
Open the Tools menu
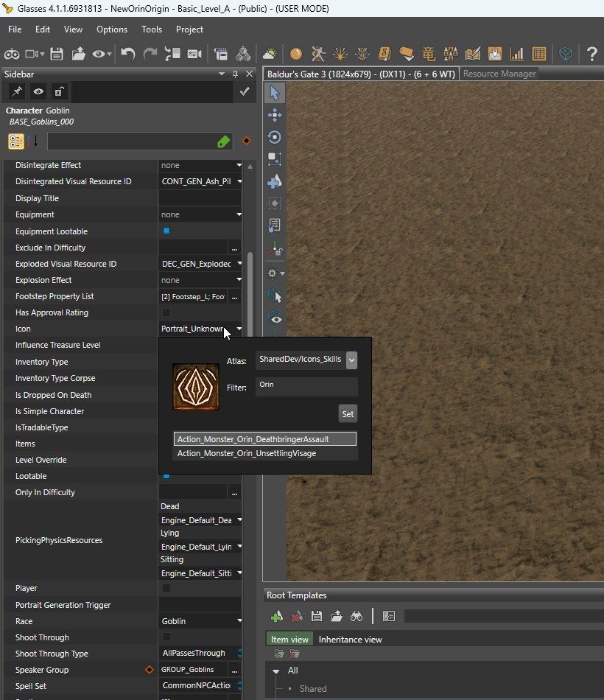click(152, 29)
